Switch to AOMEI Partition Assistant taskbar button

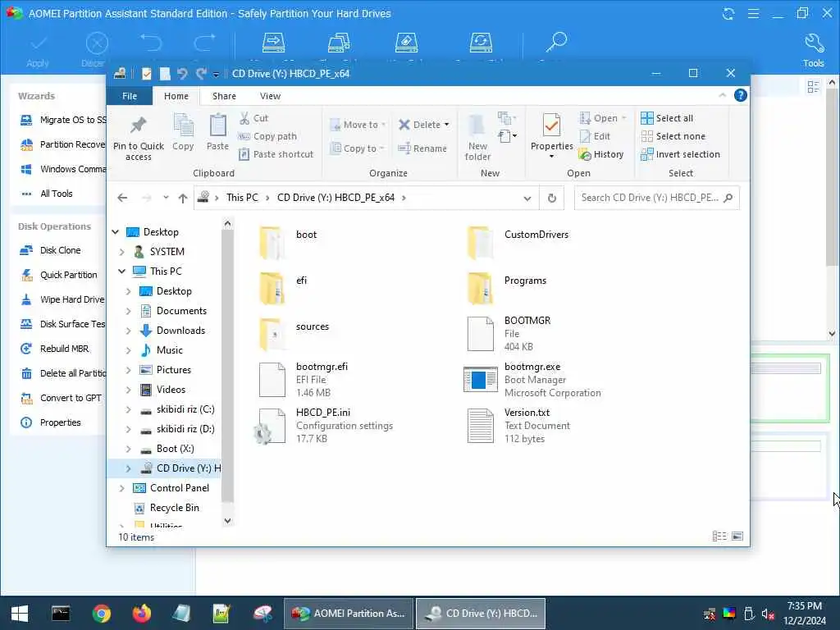[348, 614]
